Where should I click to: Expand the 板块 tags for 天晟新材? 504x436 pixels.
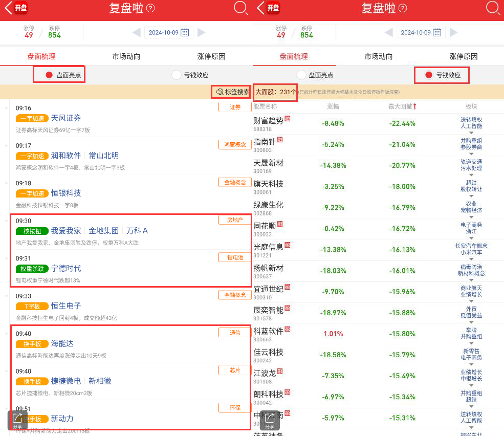(x=471, y=175)
